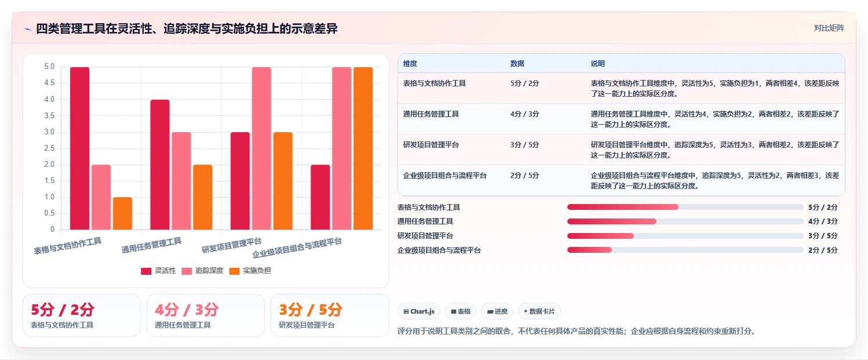The width and height of the screenshot is (868, 360).
Task: Select the 表格与文档协作工具 table row name
Action: [x=435, y=83]
